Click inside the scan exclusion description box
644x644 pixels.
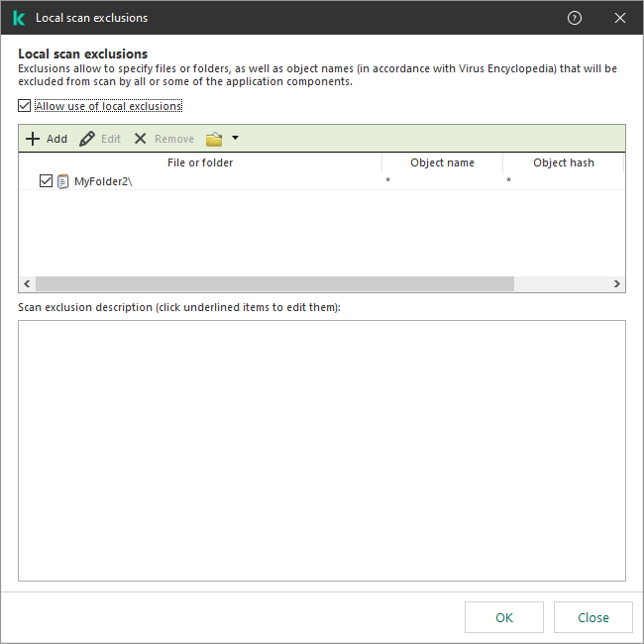click(322, 451)
